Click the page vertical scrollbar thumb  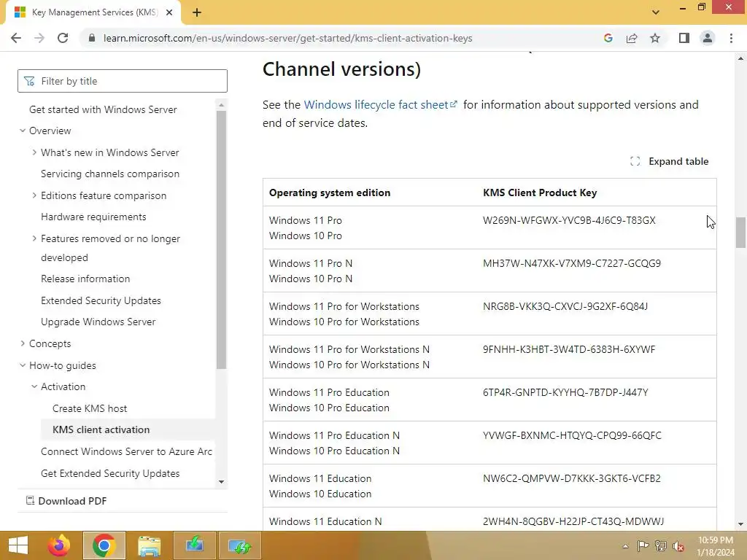[x=740, y=233]
